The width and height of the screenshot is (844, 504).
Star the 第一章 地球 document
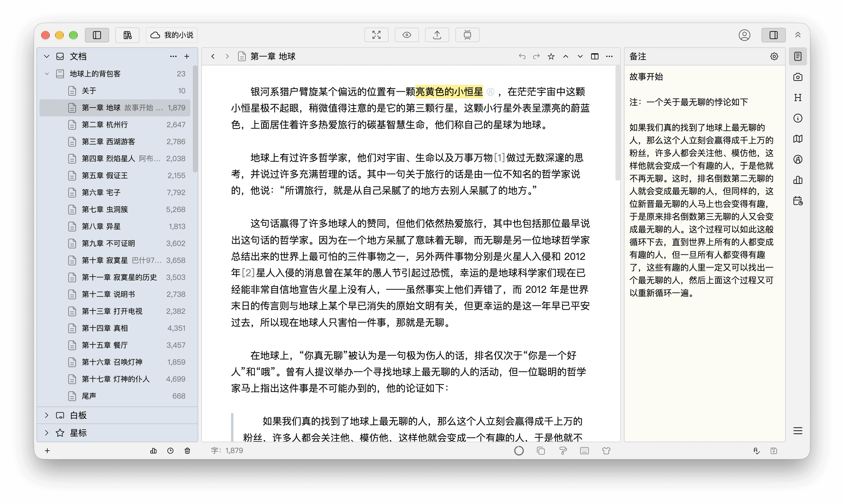point(551,56)
